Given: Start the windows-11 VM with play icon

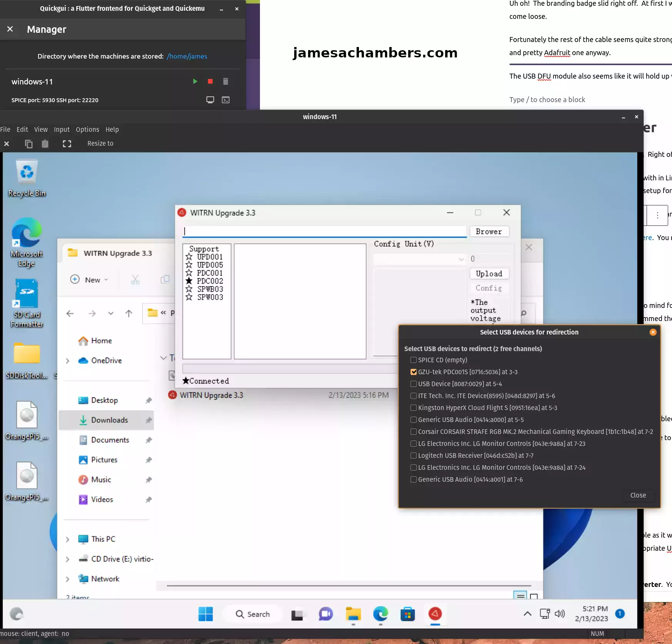Looking at the screenshot, I should click(195, 81).
